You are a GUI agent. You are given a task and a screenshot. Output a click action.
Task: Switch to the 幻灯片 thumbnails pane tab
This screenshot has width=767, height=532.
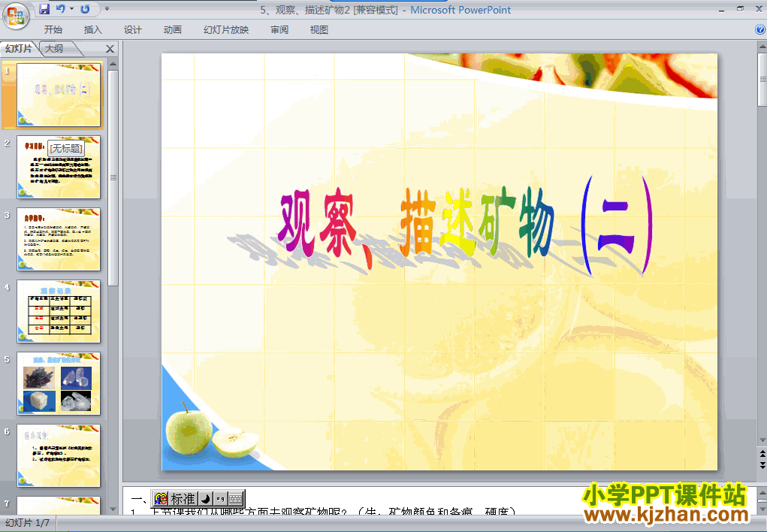click(19, 48)
